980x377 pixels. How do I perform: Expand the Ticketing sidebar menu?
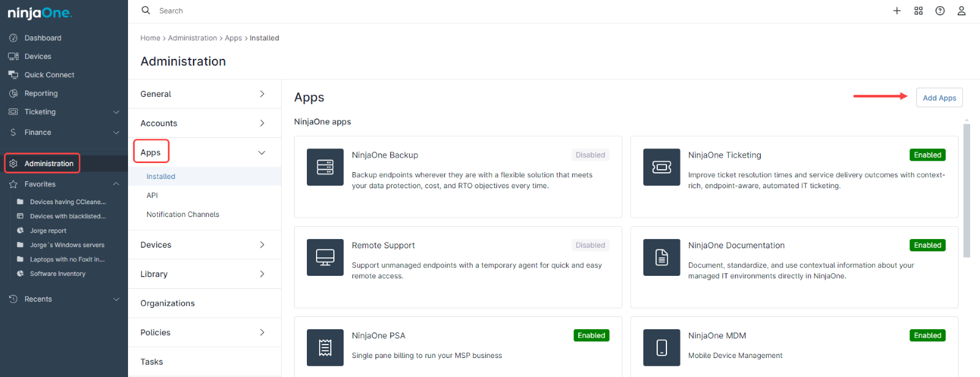[116, 112]
